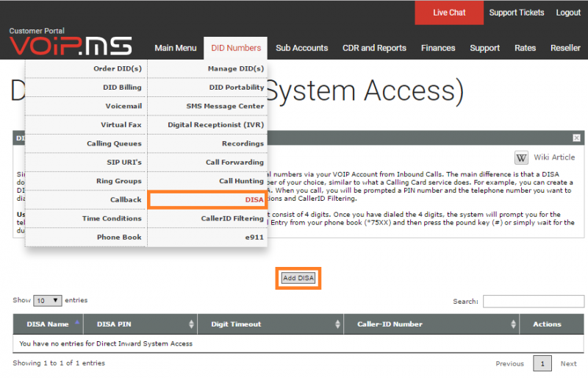Viewport: 588px width, 378px height.
Task: Click 'Showing 1 to 1 of 1 entries'
Action: pyautogui.click(x=59, y=363)
